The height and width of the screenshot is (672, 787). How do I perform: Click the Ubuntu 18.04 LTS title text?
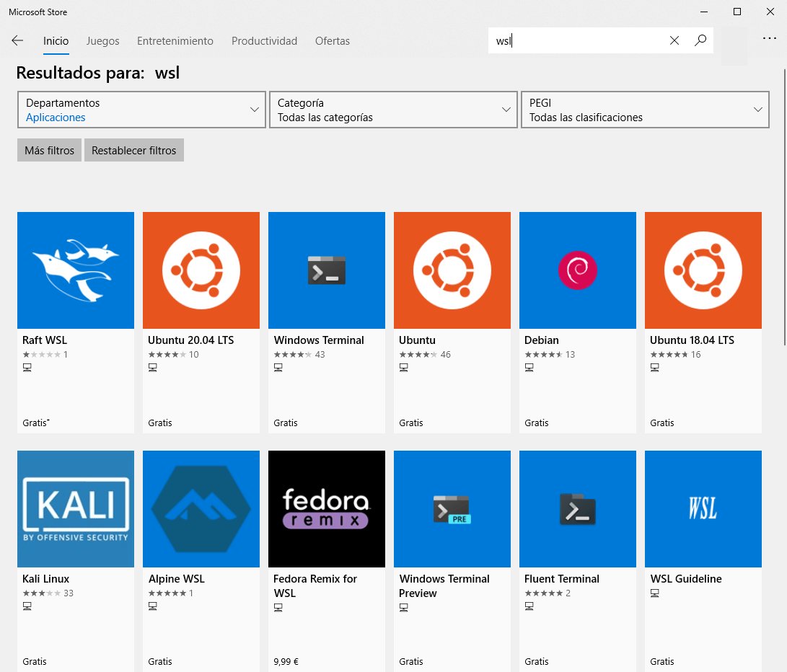click(692, 340)
